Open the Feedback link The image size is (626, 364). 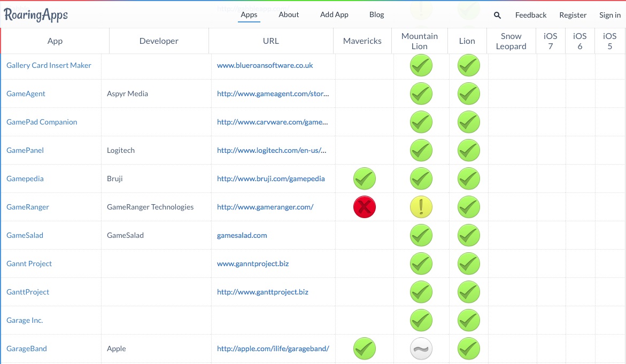pyautogui.click(x=531, y=15)
